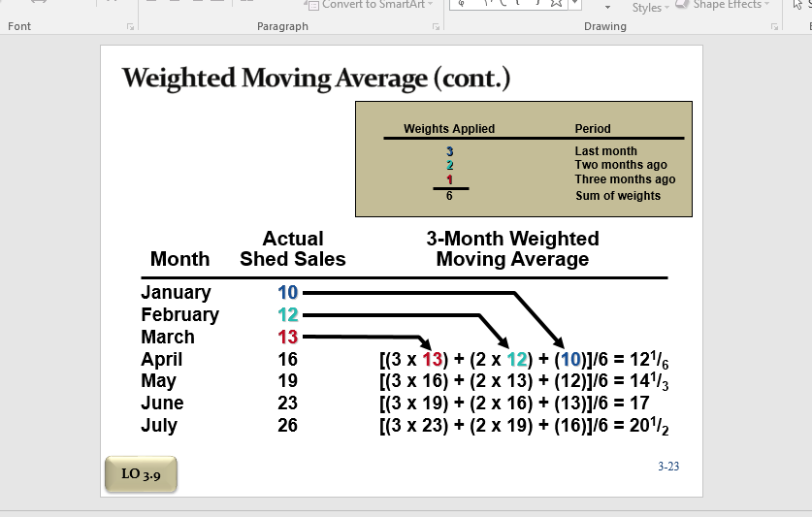Click April's sales value '16' in sales column
Viewport: 812px width, 517px height.
[x=288, y=360]
